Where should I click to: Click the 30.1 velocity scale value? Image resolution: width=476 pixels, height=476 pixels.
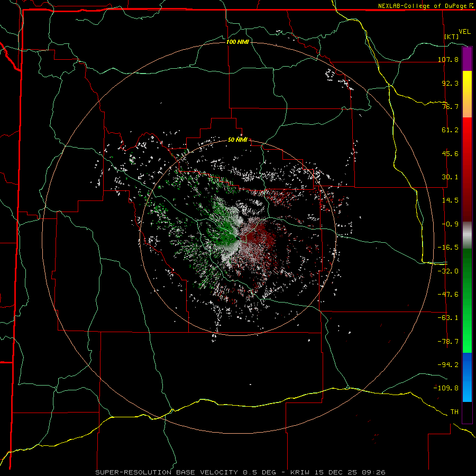450,177
